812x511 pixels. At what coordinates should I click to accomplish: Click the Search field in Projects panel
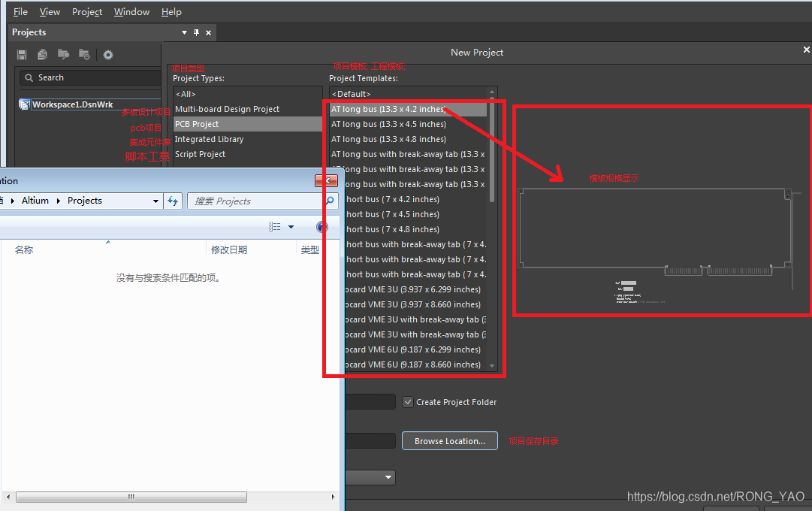coord(90,77)
